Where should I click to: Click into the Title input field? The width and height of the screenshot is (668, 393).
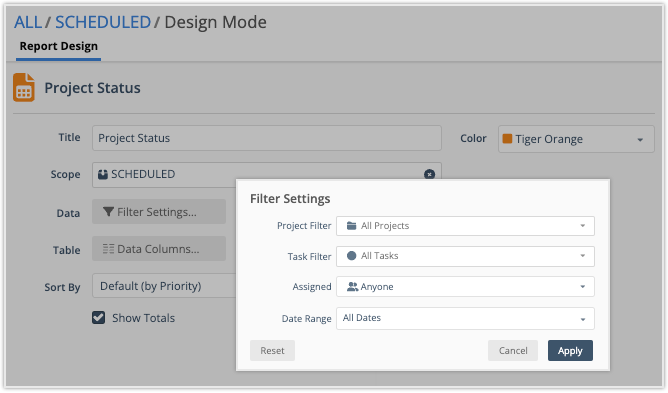tap(267, 138)
